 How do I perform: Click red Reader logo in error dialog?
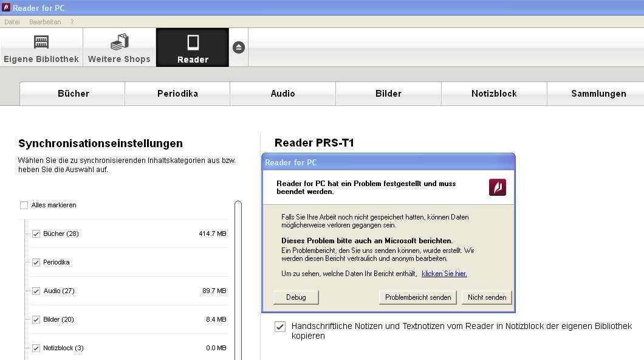pyautogui.click(x=497, y=187)
